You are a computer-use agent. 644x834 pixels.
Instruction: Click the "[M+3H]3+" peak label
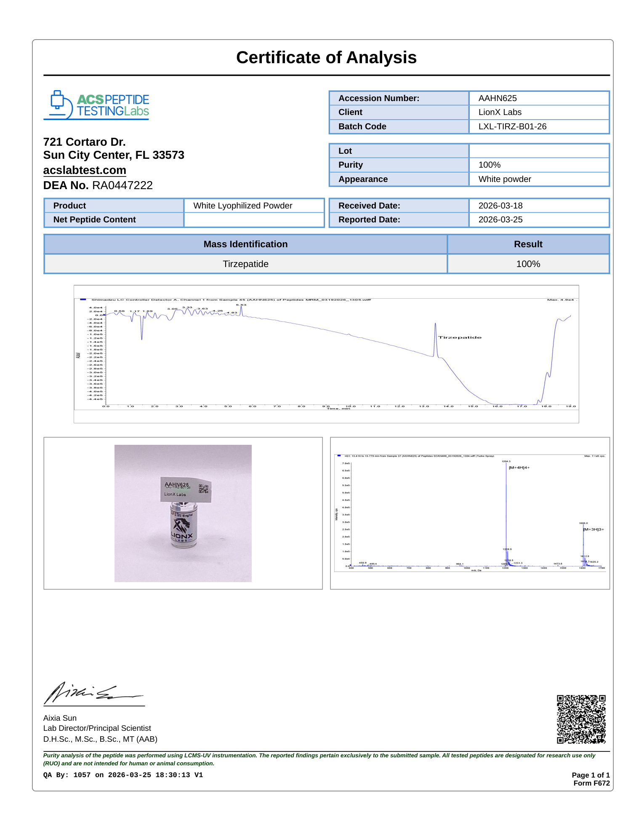(x=593, y=529)
